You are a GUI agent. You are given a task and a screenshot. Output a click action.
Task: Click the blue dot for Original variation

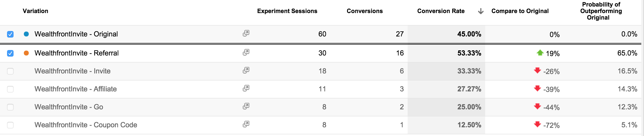[26, 34]
